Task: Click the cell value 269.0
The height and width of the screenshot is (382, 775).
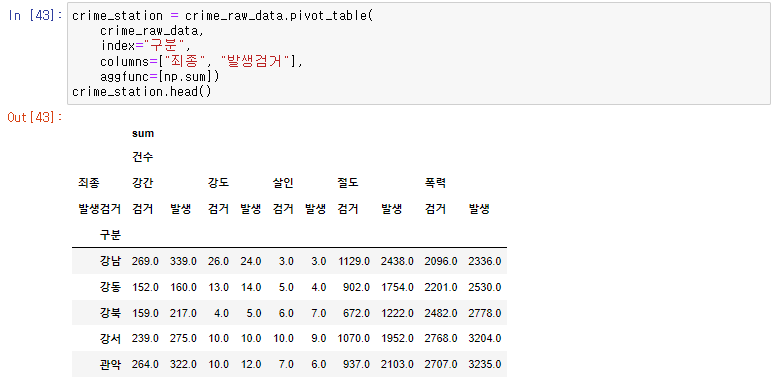Action: pyautogui.click(x=145, y=261)
